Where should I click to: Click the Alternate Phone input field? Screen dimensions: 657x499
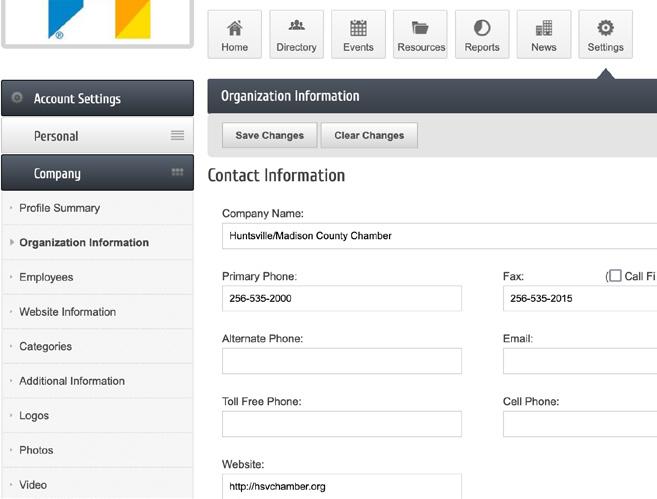pos(342,361)
